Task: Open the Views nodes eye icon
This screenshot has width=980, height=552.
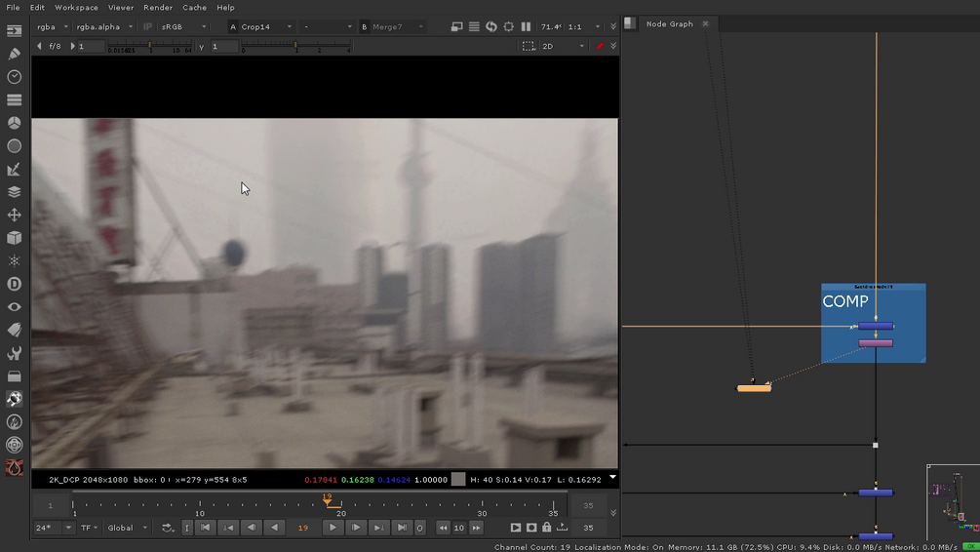Action: 14,307
